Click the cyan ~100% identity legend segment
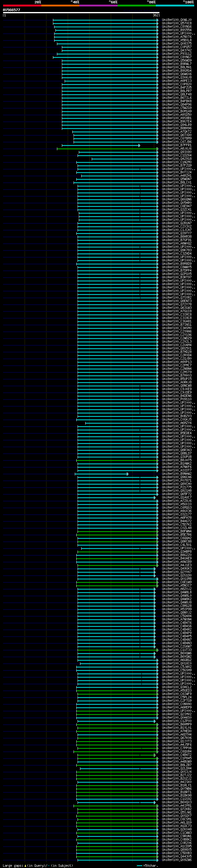Viewport: 197px width, 868px height. coord(175,6)
